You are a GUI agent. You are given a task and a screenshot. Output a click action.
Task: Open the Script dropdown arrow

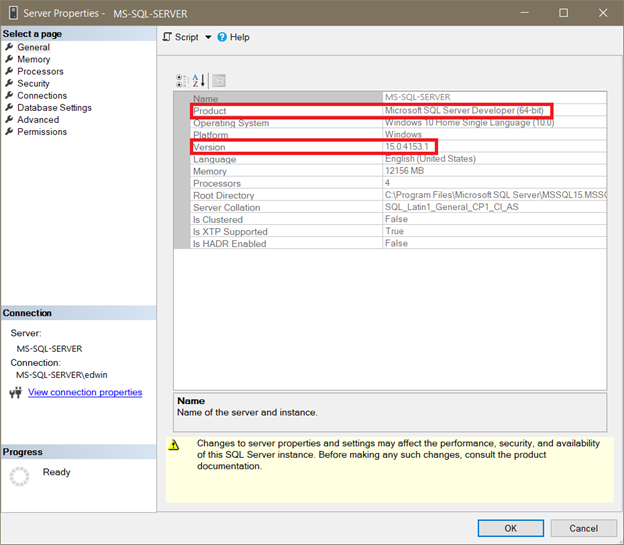coord(208,37)
